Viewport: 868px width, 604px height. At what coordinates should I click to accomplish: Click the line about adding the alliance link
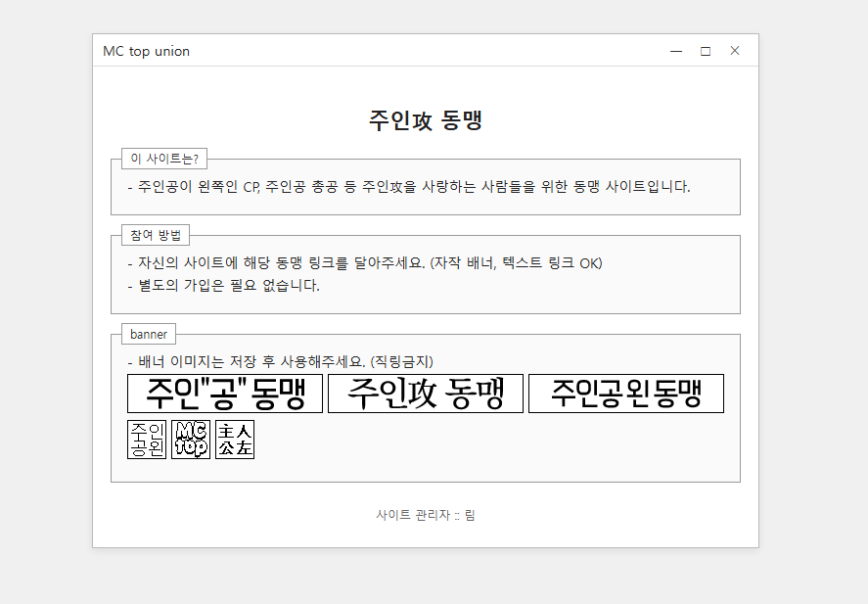pyautogui.click(x=365, y=262)
